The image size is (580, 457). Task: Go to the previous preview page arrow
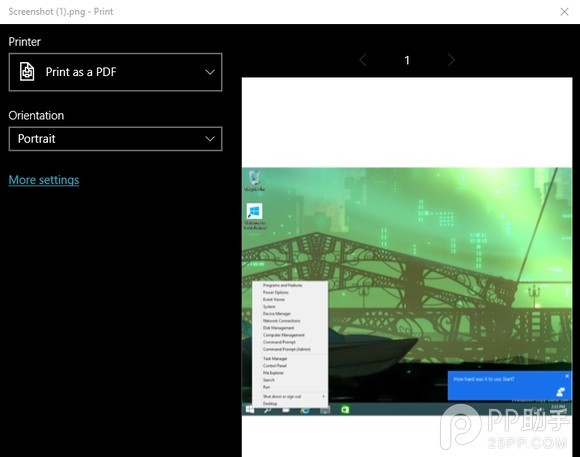pos(363,60)
